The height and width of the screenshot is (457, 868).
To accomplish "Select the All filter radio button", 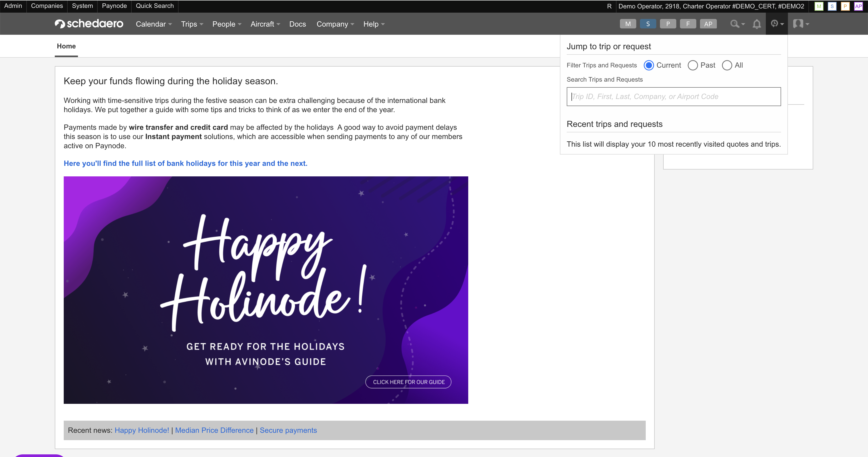I will 727,65.
